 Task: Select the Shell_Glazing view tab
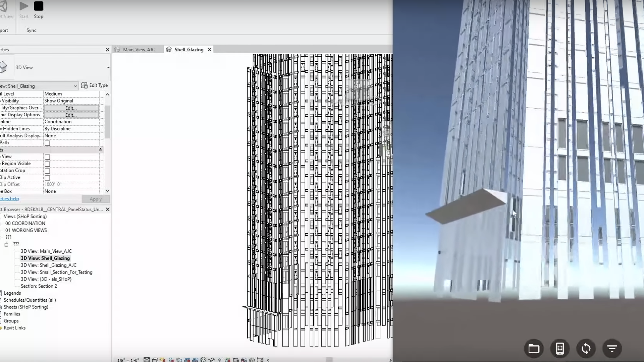(189, 49)
